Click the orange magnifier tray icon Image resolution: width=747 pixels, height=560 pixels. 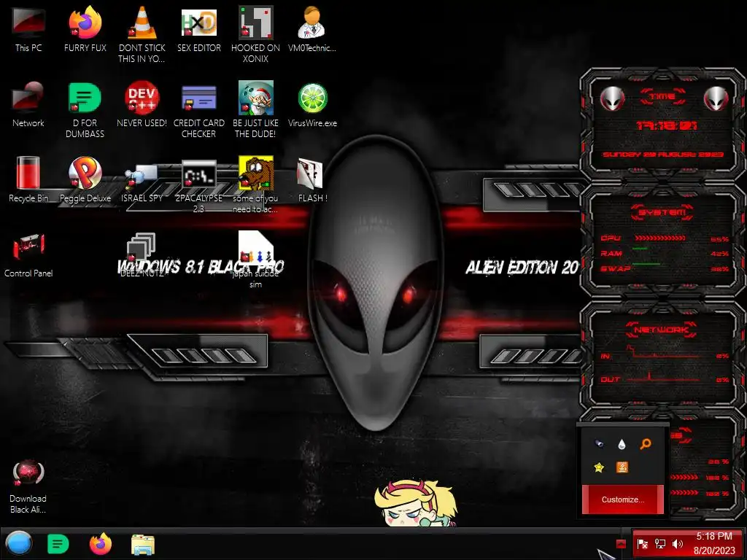(646, 444)
